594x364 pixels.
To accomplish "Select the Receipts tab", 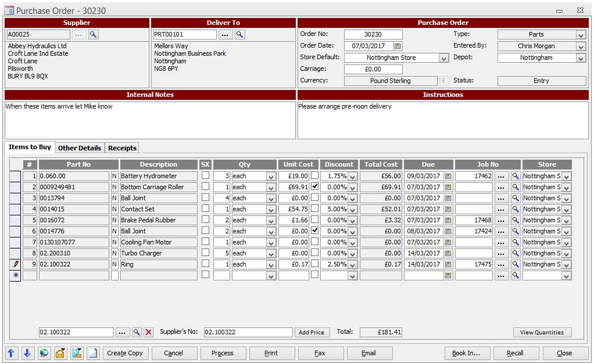I will 121,147.
